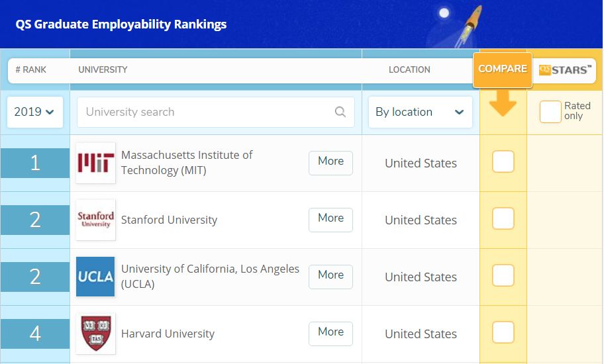The height and width of the screenshot is (364, 604).
Task: Expand the By location dropdown
Action: (421, 112)
